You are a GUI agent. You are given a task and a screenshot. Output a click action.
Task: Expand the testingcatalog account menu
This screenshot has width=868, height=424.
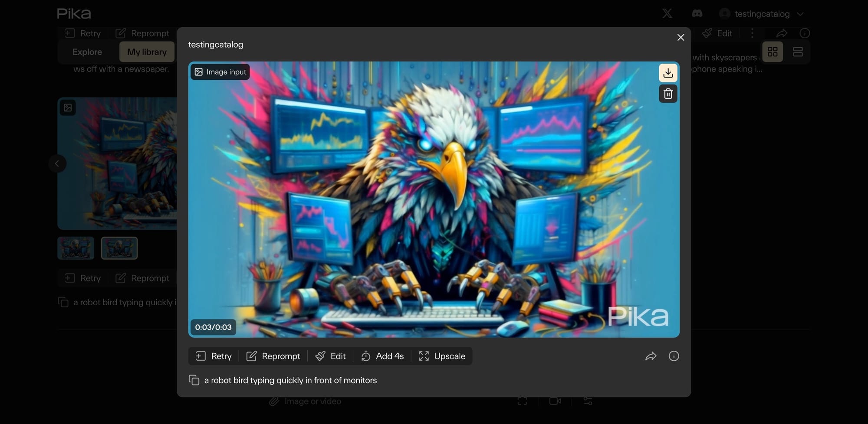click(x=762, y=14)
